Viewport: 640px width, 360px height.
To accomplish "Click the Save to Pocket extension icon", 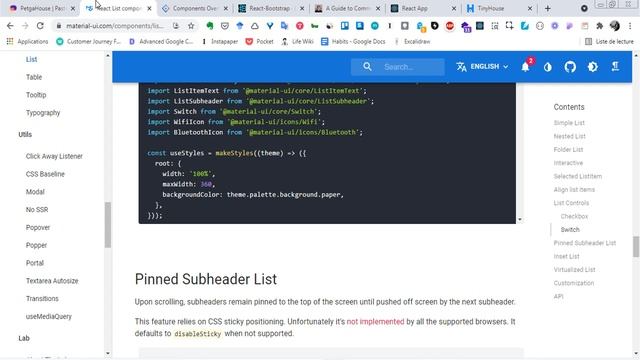I will click(x=224, y=26).
